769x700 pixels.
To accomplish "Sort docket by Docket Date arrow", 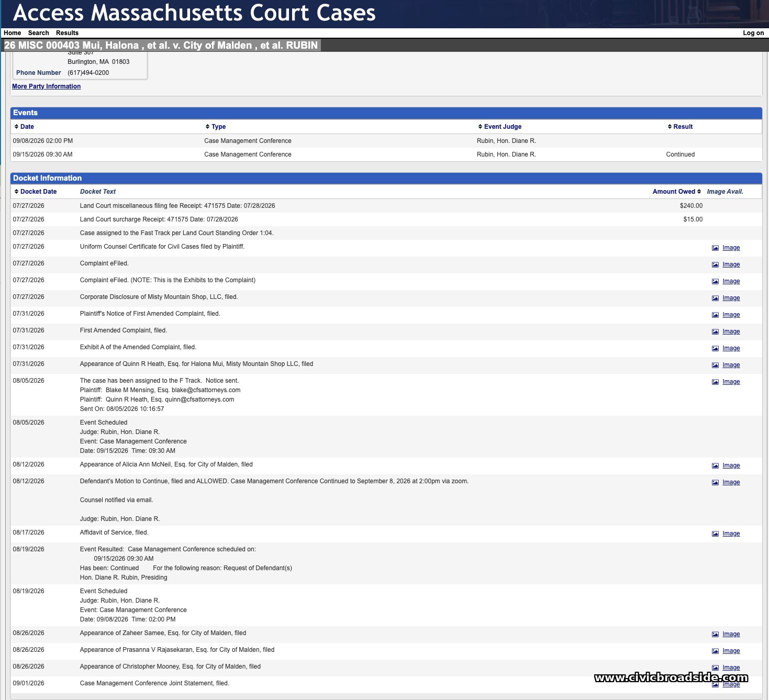I will pos(16,192).
